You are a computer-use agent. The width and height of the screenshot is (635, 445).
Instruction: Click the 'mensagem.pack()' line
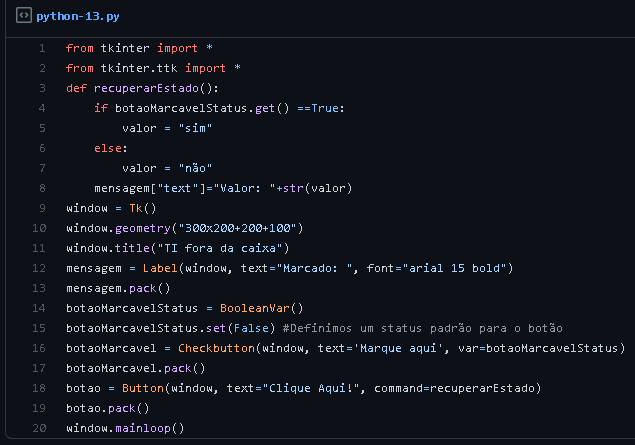pos(118,288)
